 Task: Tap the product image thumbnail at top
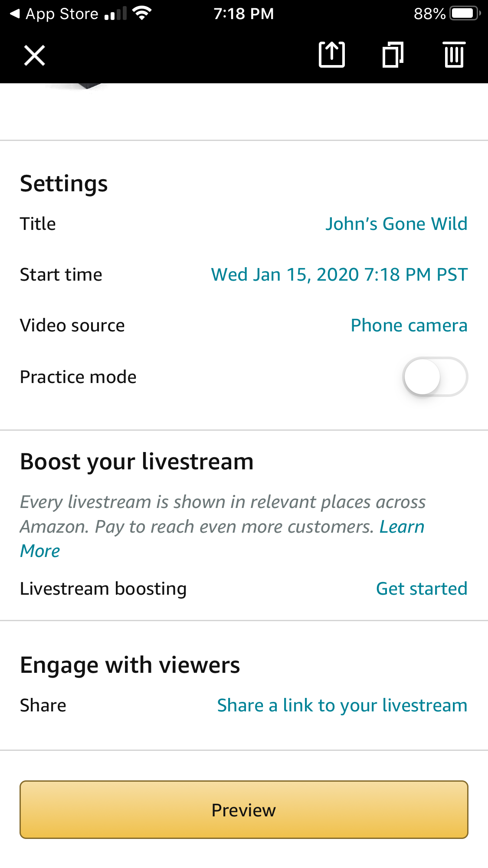coord(82,86)
